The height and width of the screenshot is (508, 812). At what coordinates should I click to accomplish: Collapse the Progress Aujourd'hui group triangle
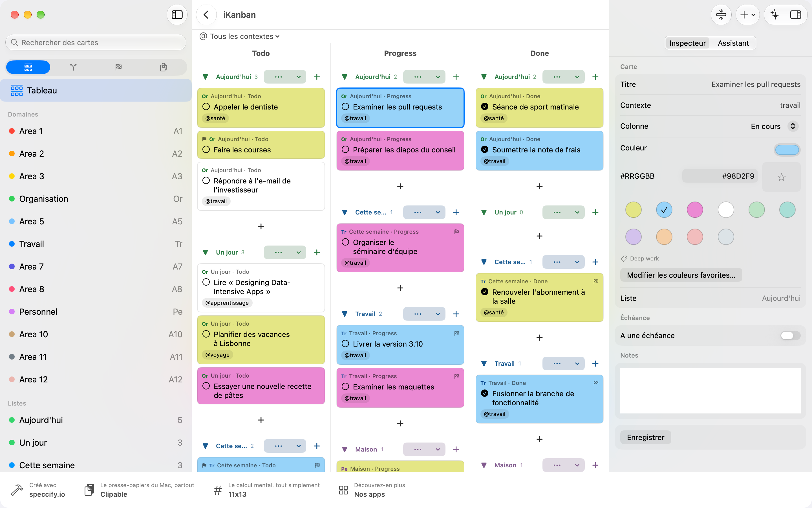click(345, 77)
